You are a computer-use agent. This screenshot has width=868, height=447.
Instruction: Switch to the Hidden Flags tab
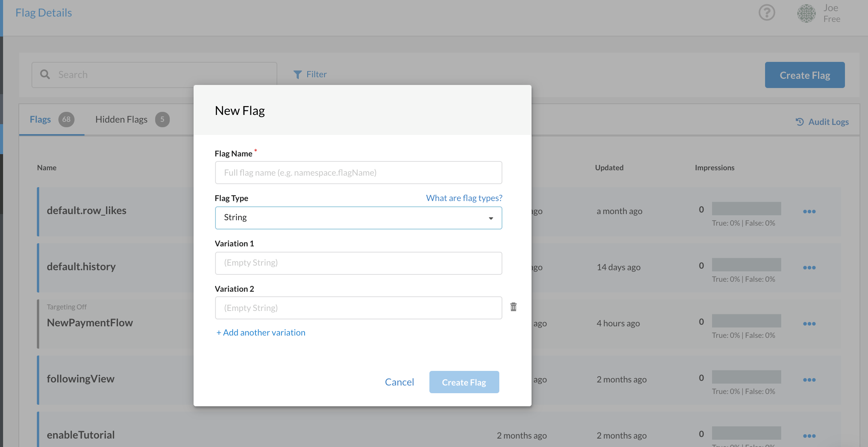[x=121, y=119]
